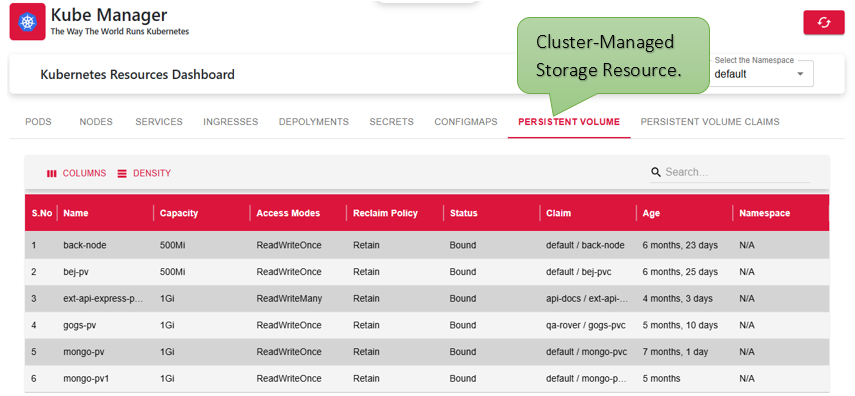
Task: Sort by the Namespace column header
Action: (x=764, y=213)
